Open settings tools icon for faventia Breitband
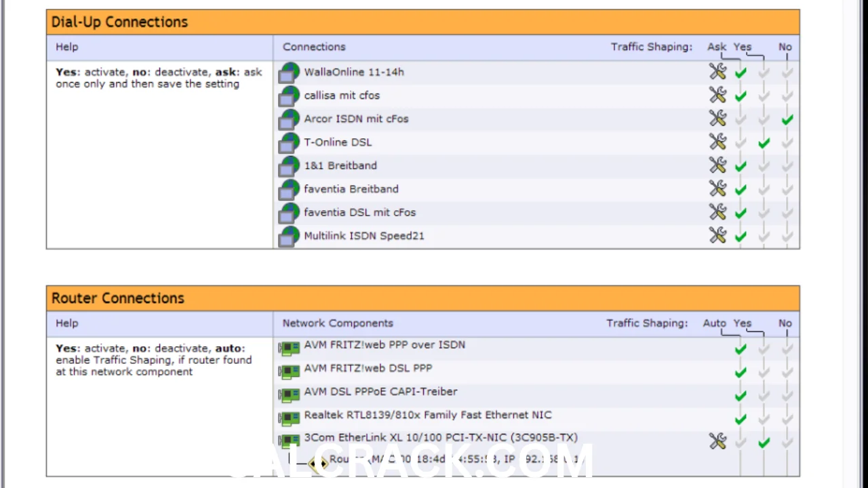 click(x=717, y=189)
